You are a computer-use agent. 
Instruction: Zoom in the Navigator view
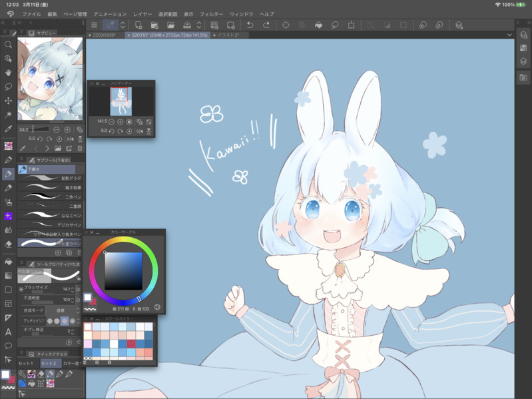(x=120, y=121)
